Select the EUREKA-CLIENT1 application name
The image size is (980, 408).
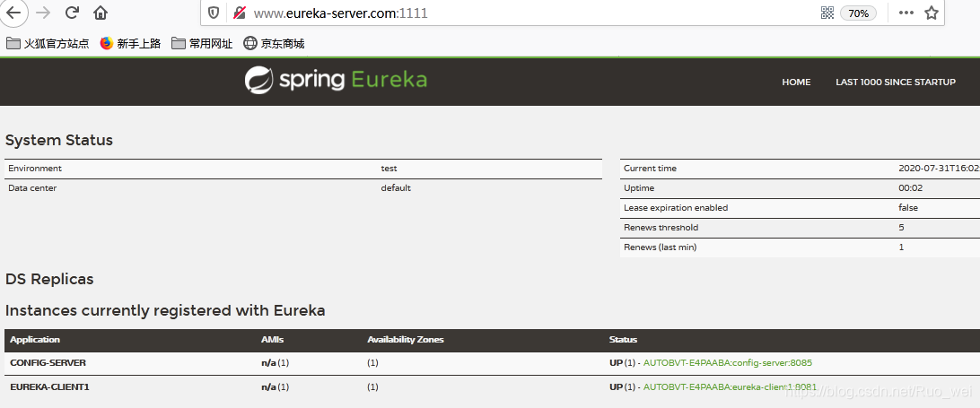click(50, 386)
